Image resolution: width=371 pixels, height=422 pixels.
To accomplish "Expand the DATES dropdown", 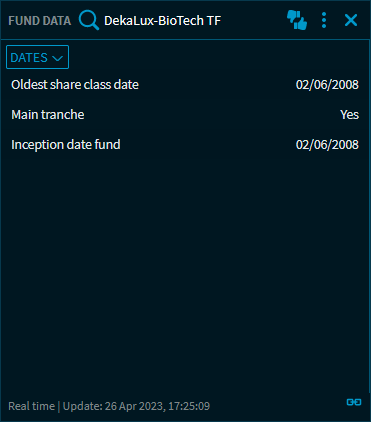I will 37,57.
